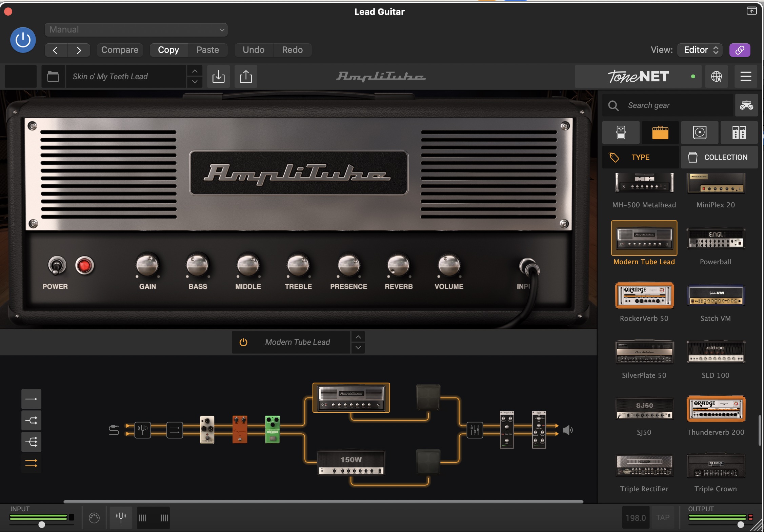The width and height of the screenshot is (764, 532).
Task: Click the amp VOLUME knob
Action: pyautogui.click(x=449, y=265)
